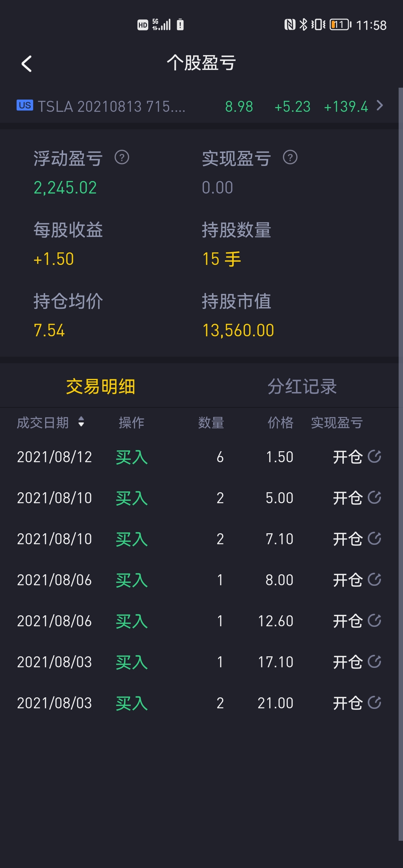This screenshot has height=868, width=403.
Task: Tap share icon on 5.00 price trade row
Action: point(374,497)
